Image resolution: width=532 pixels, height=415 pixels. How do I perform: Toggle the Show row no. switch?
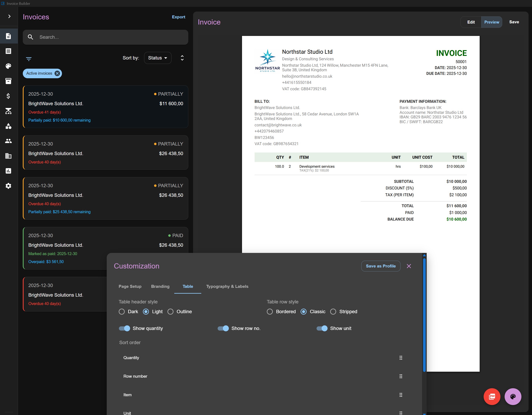click(223, 328)
